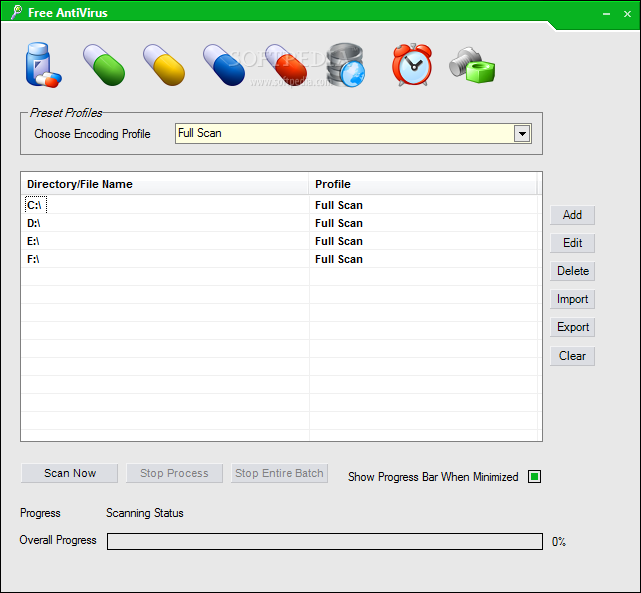The height and width of the screenshot is (593, 641).
Task: Expand the Choose Encoding Profile dropdown arrow
Action: pos(522,134)
